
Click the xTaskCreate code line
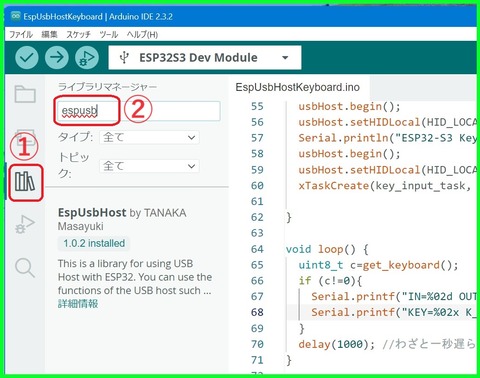pos(385,186)
